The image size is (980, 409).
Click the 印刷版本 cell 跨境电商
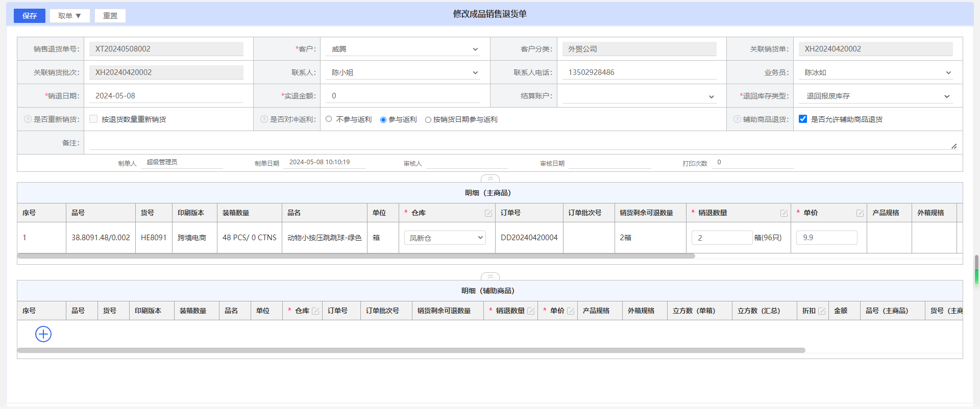(x=192, y=238)
